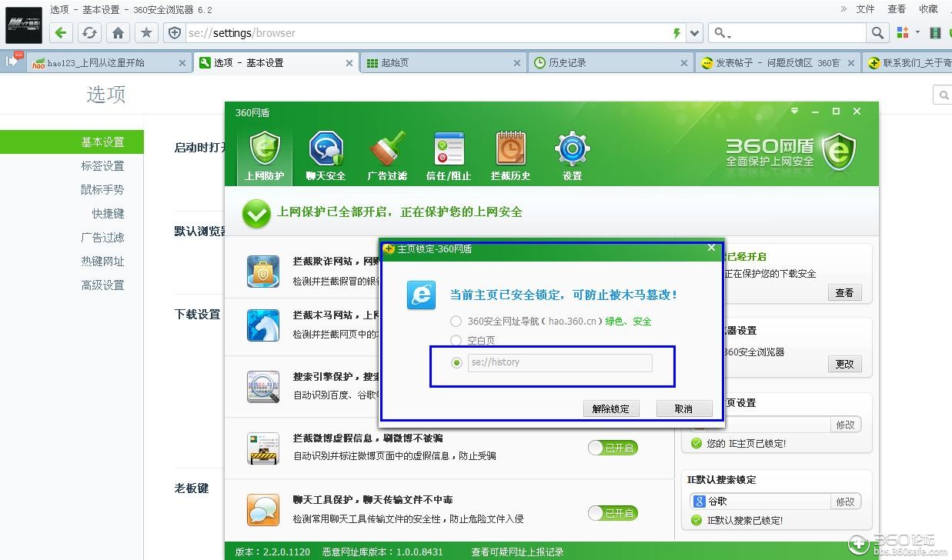Click 修改 button for IE default search
This screenshot has width=952, height=560.
click(845, 502)
